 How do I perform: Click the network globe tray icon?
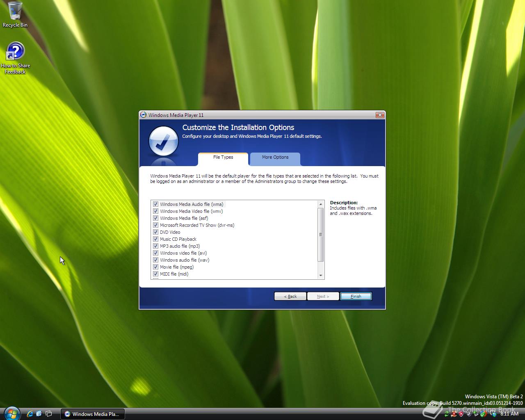[494, 414]
